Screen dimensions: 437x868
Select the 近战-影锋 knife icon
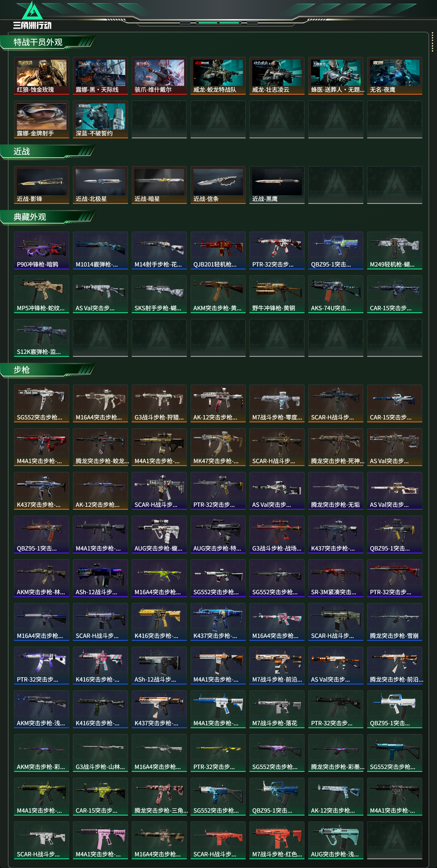point(41,185)
